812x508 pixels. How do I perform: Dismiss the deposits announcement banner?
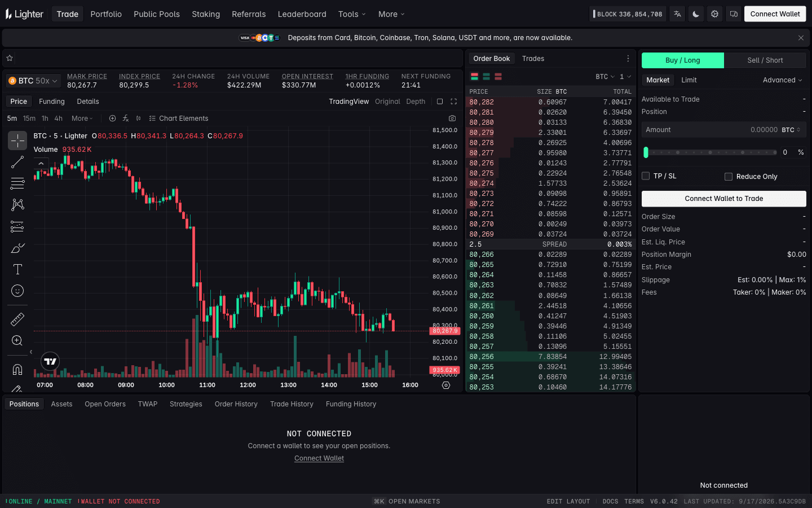tap(801, 38)
